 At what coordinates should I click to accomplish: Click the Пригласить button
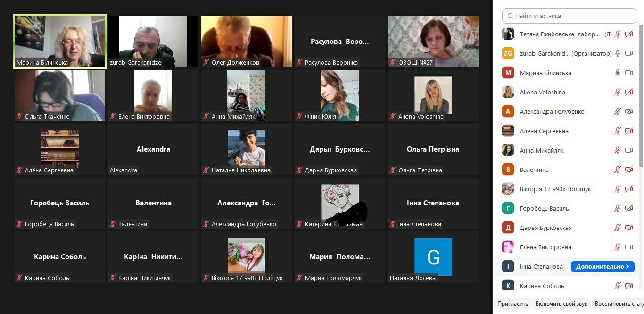(x=512, y=304)
